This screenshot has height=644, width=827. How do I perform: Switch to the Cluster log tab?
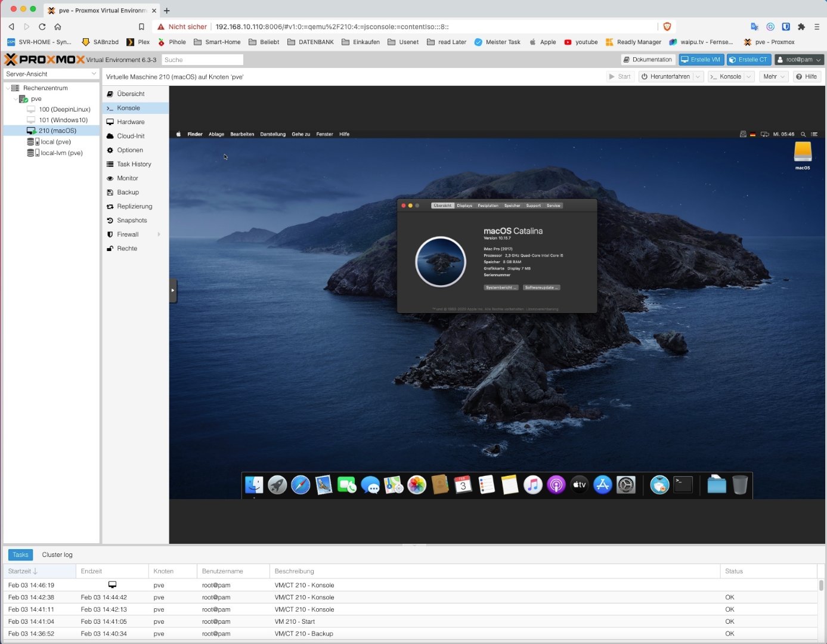pyautogui.click(x=57, y=555)
